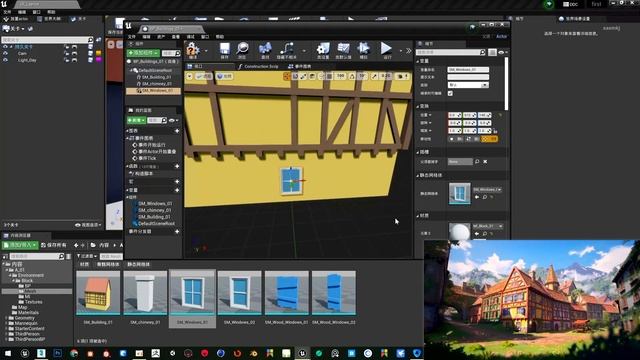The image size is (640, 360).
Task: Expand toolbar overflow double-chevron
Action: (x=408, y=51)
